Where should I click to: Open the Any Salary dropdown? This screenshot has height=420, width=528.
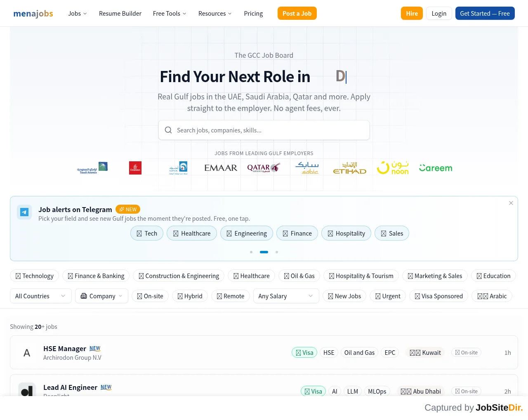(x=286, y=296)
